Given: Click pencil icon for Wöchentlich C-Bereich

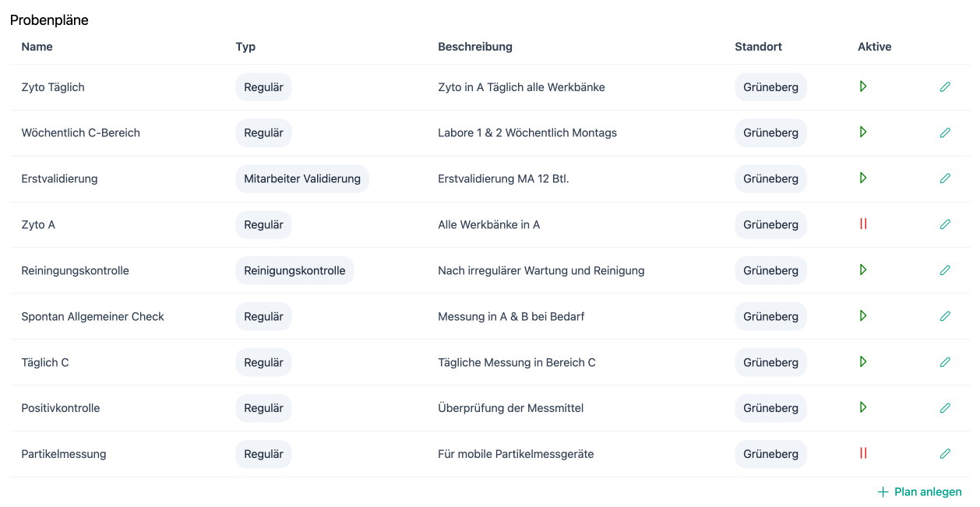Looking at the screenshot, I should click(945, 133).
